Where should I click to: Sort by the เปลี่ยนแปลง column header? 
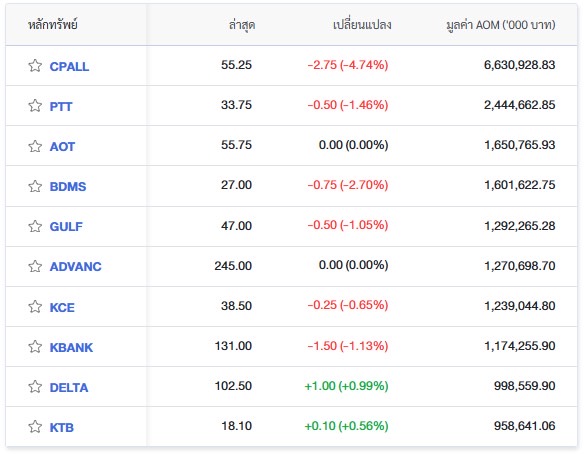(x=362, y=25)
